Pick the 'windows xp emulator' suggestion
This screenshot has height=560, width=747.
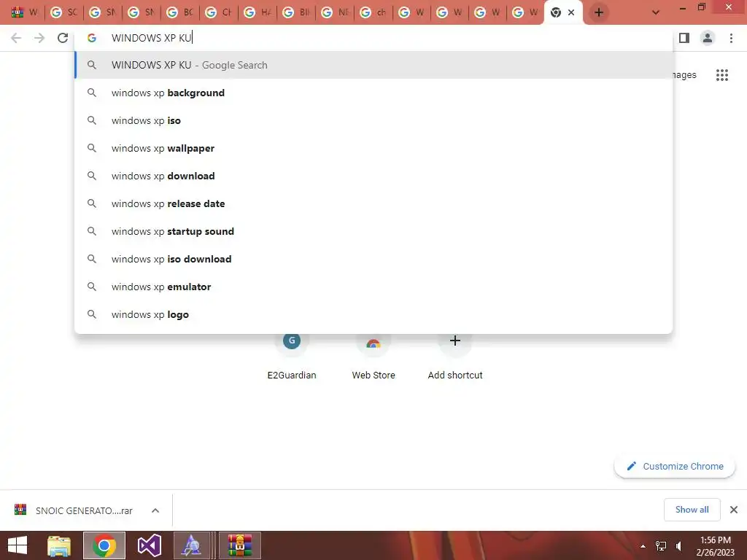[373, 286]
